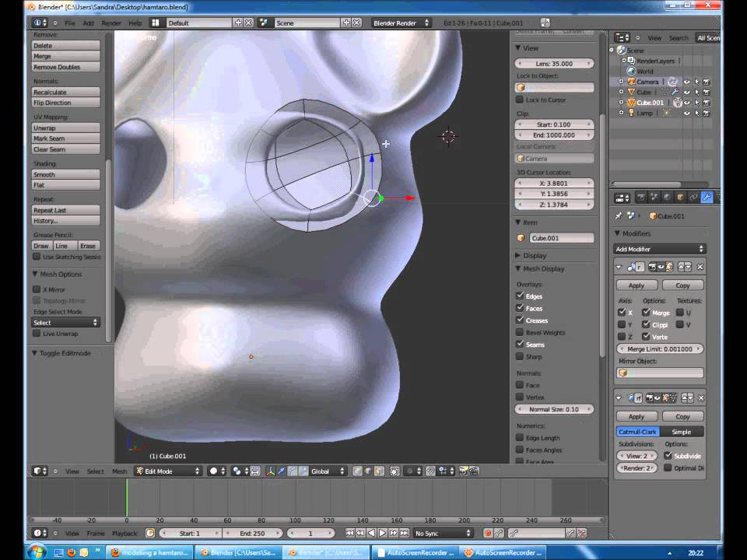Open the Playback menu in timeline

pos(124,534)
